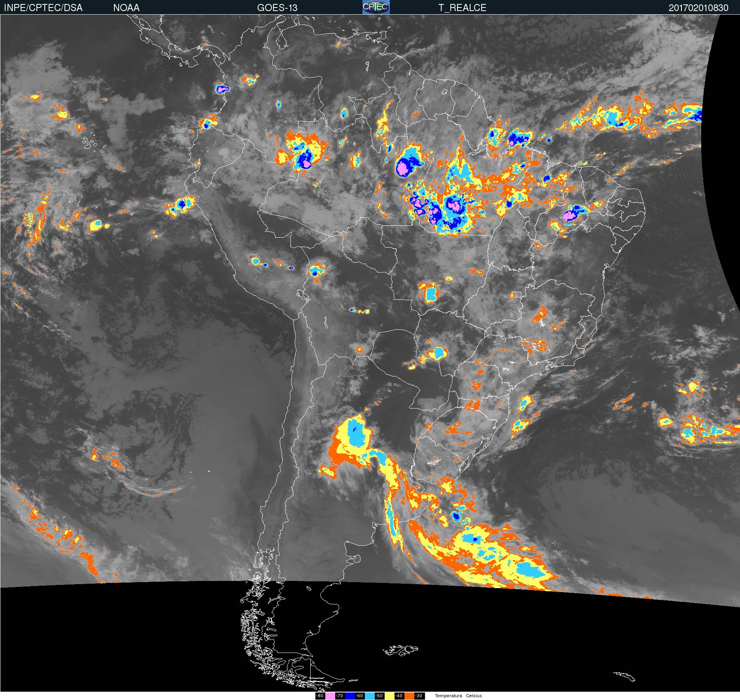Viewport: 740px width, 700px height.
Task: Click the pink legend color swatch
Action: click(330, 696)
